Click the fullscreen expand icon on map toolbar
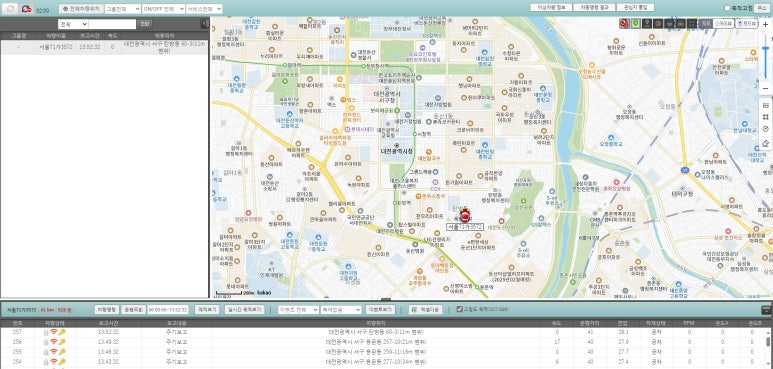This screenshot has width=773, height=369. (x=692, y=23)
